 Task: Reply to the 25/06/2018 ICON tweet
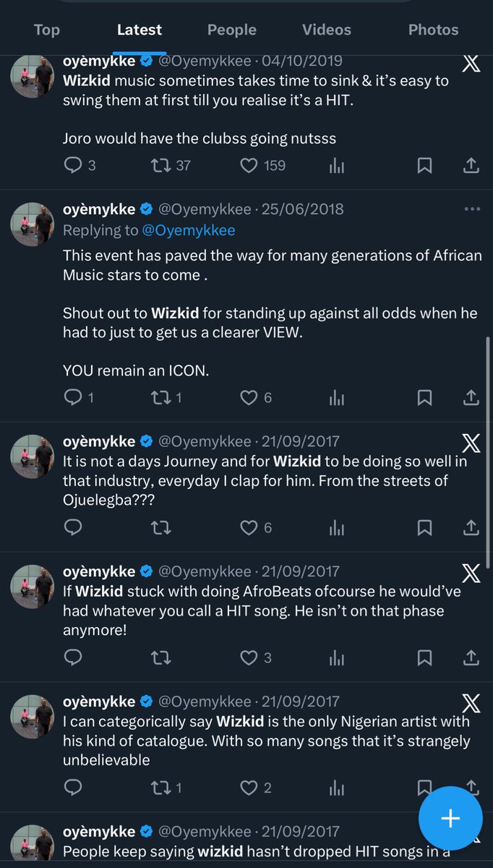click(x=74, y=397)
